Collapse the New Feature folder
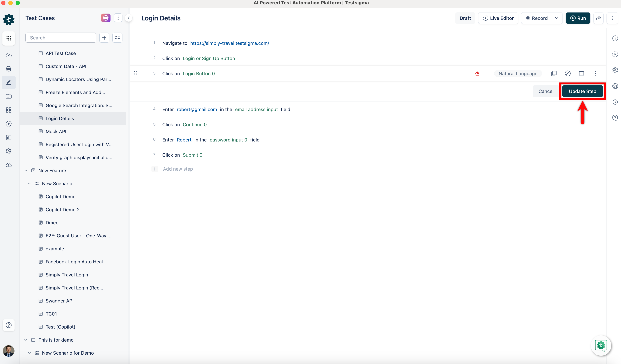This screenshot has height=364, width=621. coord(26,170)
